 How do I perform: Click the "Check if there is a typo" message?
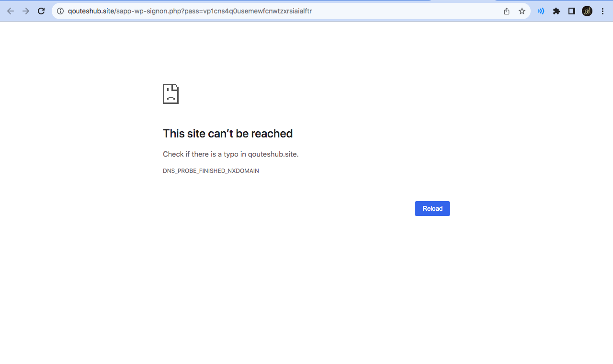tap(204, 154)
